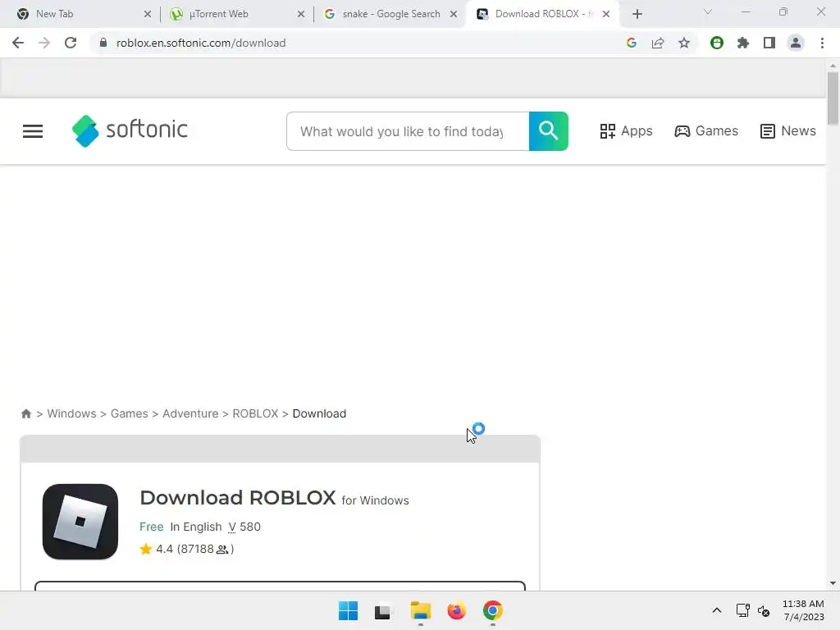Open the Chrome three-dot menu
This screenshot has width=840, height=630.
822,43
